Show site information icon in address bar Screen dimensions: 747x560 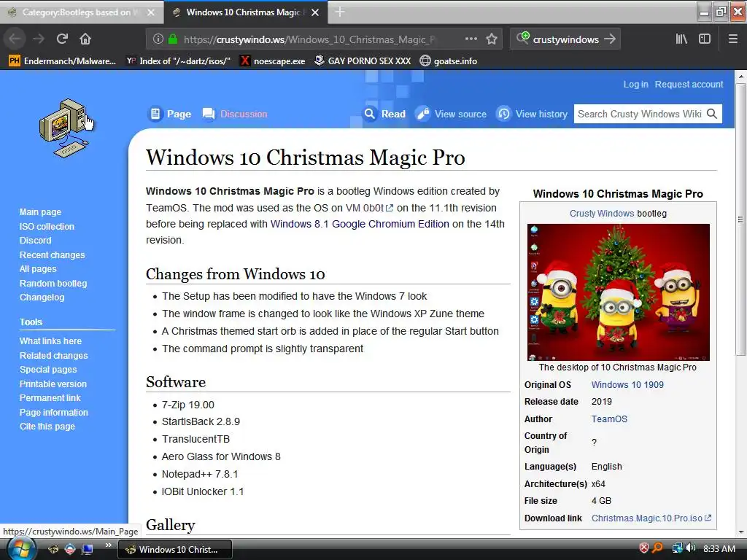[x=158, y=39]
